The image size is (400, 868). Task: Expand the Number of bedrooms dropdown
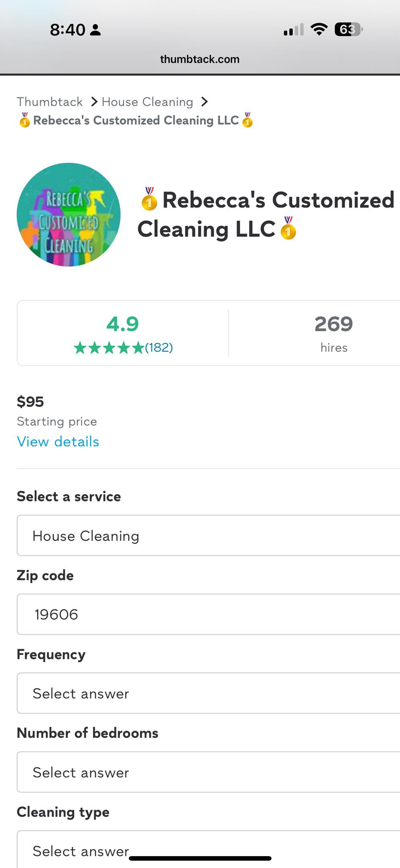[208, 772]
